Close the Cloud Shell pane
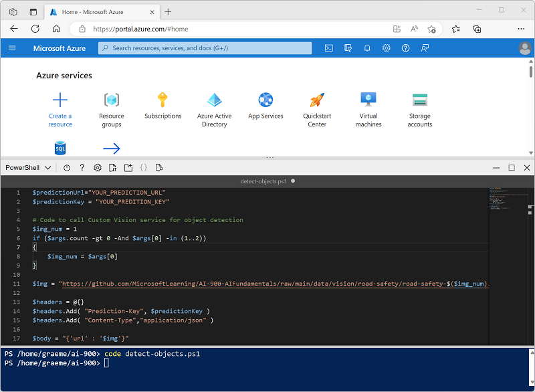Screen dimensions: 535x392 [x=527, y=167]
